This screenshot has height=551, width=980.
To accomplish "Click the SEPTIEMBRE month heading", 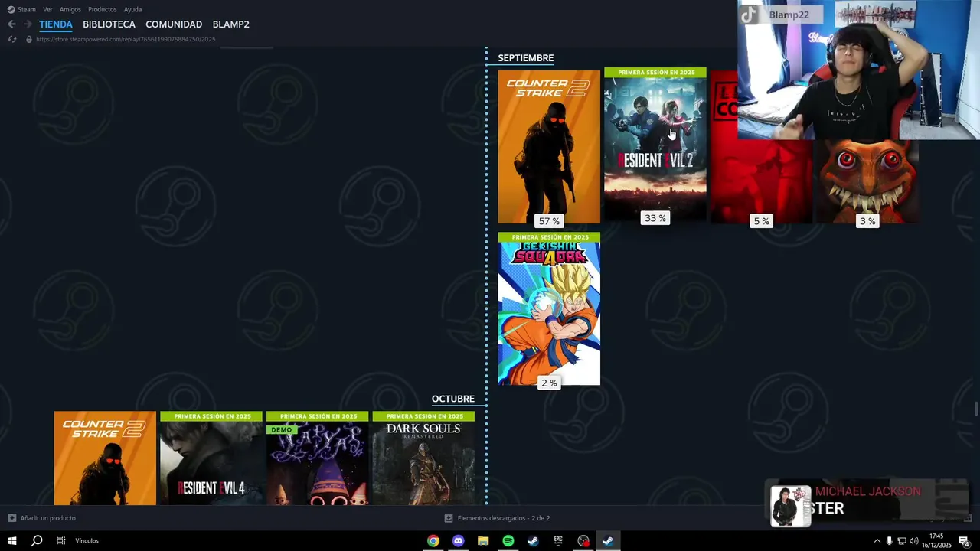I will pyautogui.click(x=526, y=58).
